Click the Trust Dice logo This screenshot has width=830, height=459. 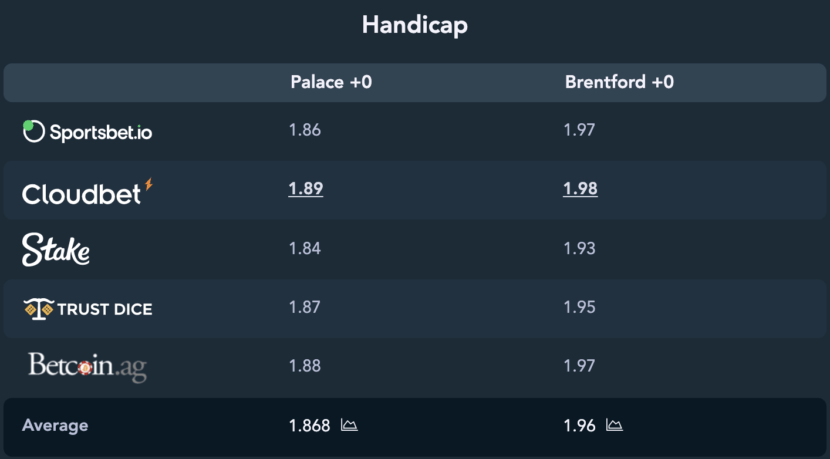[88, 309]
